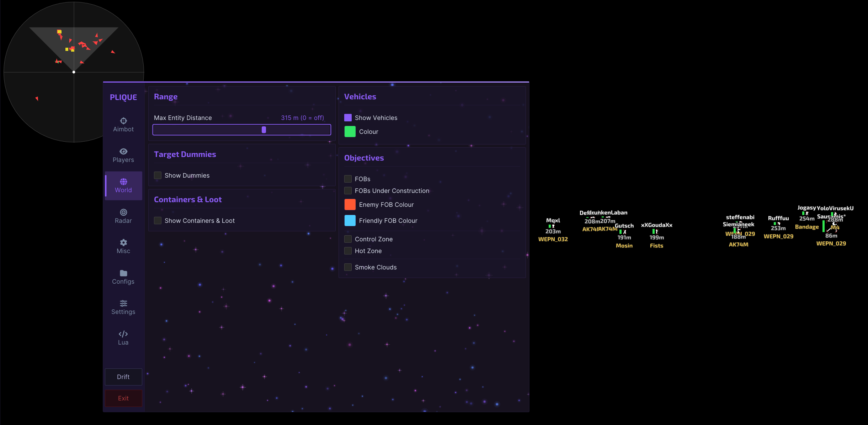Enable the Hot Zone checkbox

348,251
